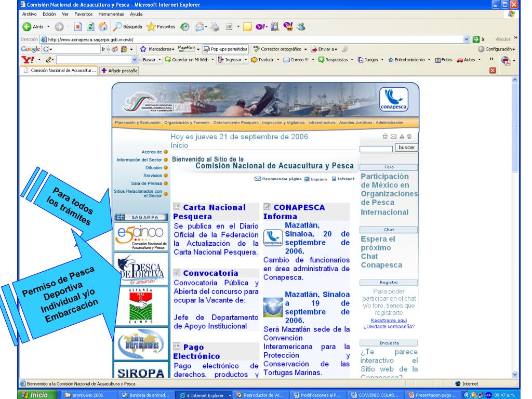The width and height of the screenshot is (532, 399).
Task: Click the Asuntos Internacionales banner
Action: 141,343
